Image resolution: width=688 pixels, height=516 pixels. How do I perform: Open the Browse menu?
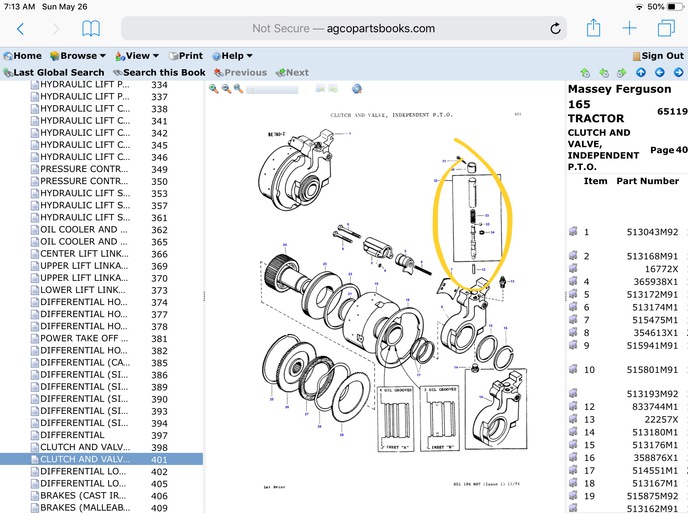pos(78,56)
